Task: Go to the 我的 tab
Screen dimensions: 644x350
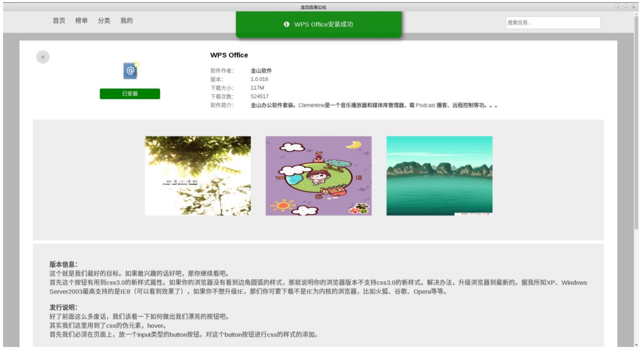Action: tap(127, 21)
